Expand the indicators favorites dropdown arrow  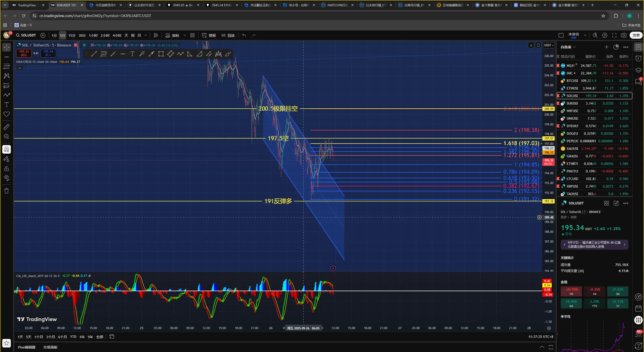[x=185, y=35]
